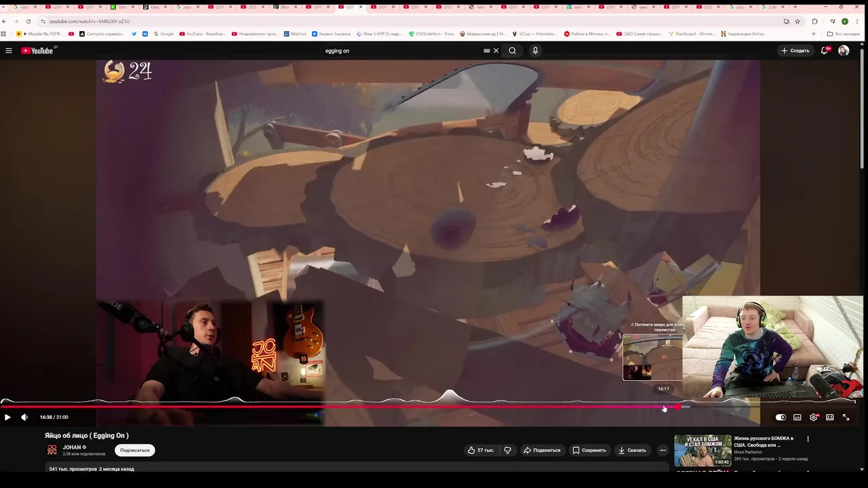
Task: Click the 16:38 / 21:00 time display
Action: click(54, 418)
